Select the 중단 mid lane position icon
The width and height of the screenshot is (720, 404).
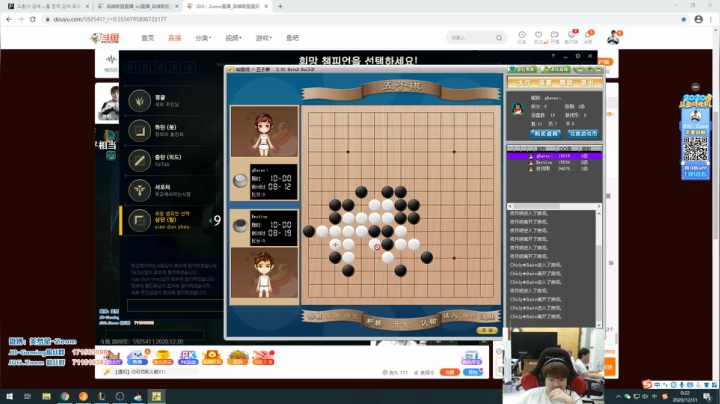140,161
